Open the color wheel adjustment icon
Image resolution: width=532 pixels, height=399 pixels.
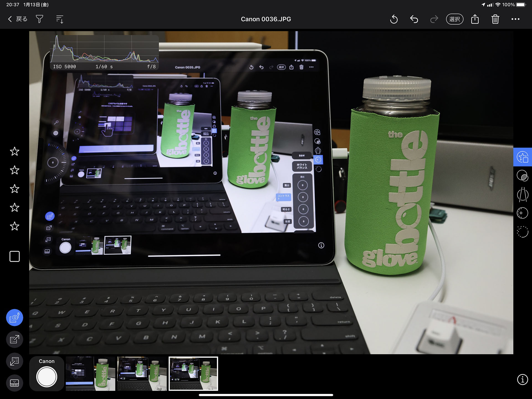(x=523, y=213)
